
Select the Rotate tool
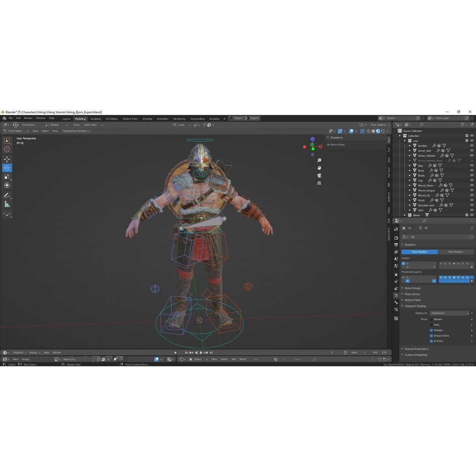click(7, 168)
